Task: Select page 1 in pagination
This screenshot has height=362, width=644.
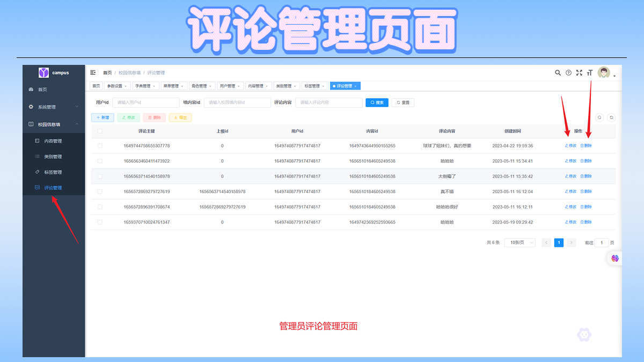Action: pos(559,242)
